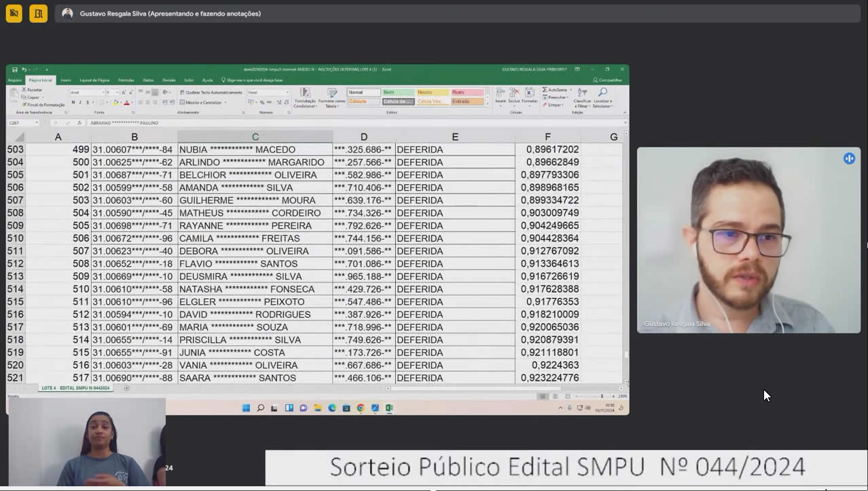This screenshot has width=868, height=491.
Task: Click the Classificar e Filtrar icon
Action: [582, 92]
